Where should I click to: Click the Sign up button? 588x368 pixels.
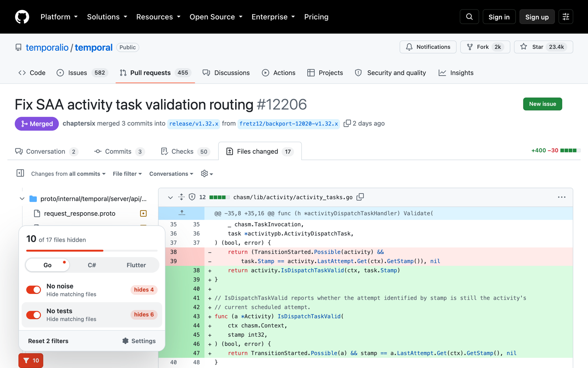point(537,17)
